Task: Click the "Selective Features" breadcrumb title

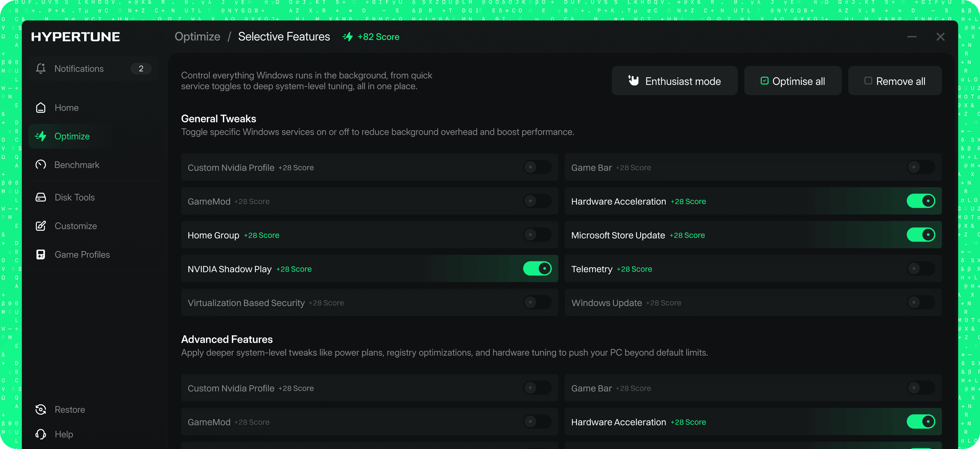Action: point(284,37)
